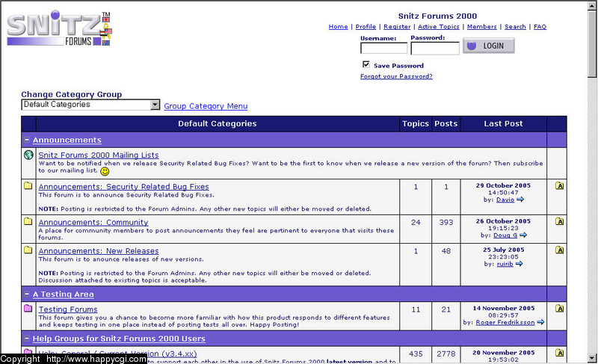This screenshot has width=598, height=364.
Task: Open Help Groups for Snitz Forums 2000 Users link
Action: click(119, 339)
